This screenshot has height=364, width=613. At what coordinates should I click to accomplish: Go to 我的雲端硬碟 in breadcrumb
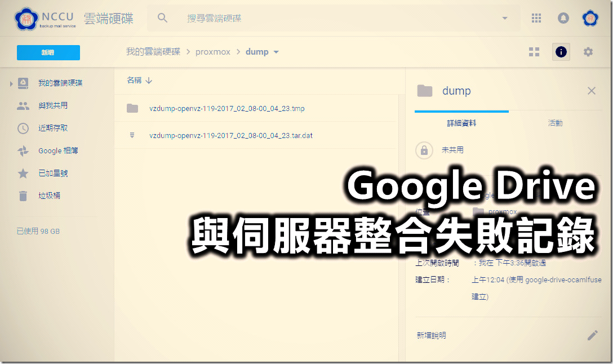153,52
